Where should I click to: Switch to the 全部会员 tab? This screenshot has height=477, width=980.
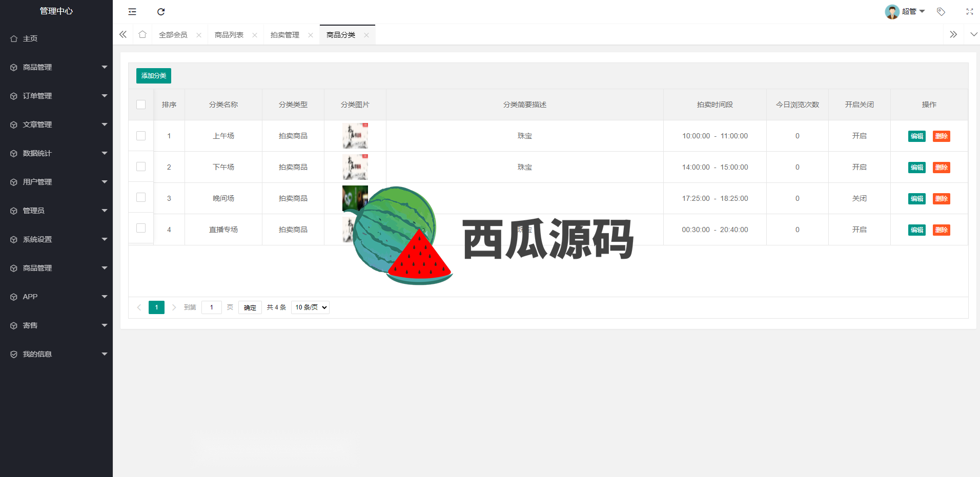173,35
